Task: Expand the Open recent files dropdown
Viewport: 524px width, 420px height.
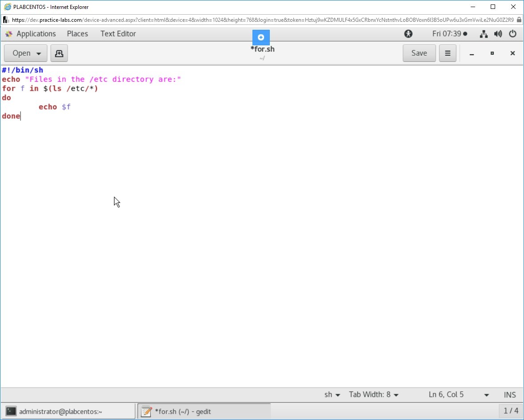Action: point(39,53)
